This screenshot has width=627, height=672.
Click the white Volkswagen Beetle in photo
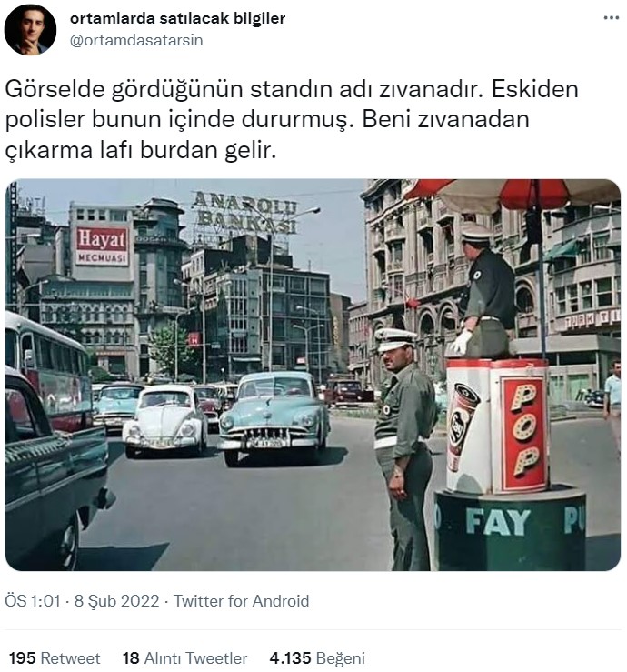(x=165, y=420)
